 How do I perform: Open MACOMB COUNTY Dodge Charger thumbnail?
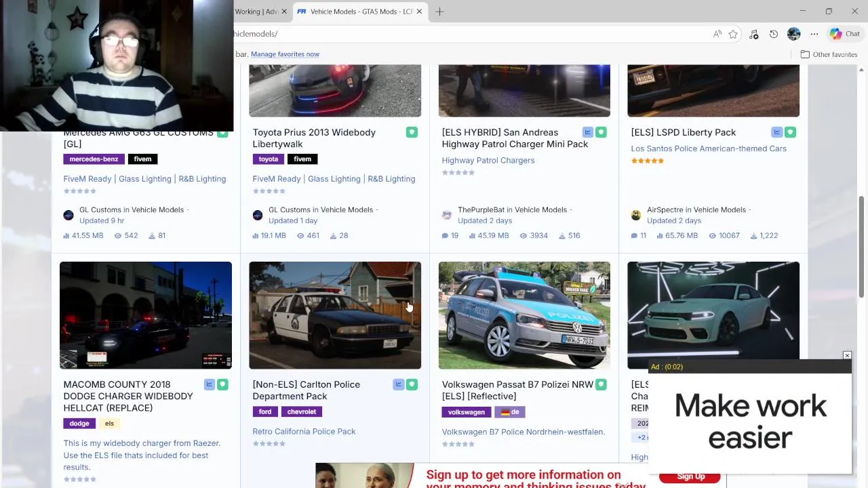pyautogui.click(x=146, y=315)
